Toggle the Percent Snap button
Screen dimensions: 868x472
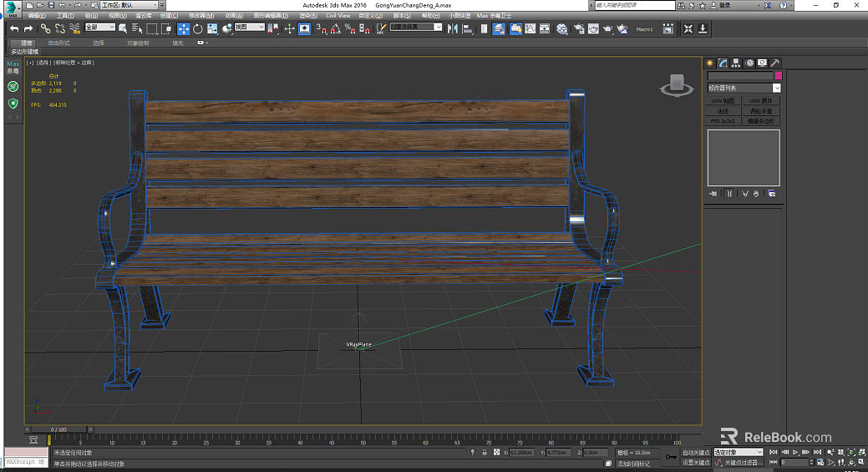pos(350,28)
